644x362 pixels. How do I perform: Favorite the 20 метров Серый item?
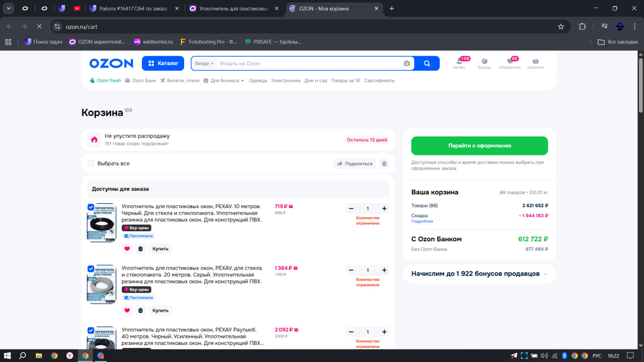127,310
